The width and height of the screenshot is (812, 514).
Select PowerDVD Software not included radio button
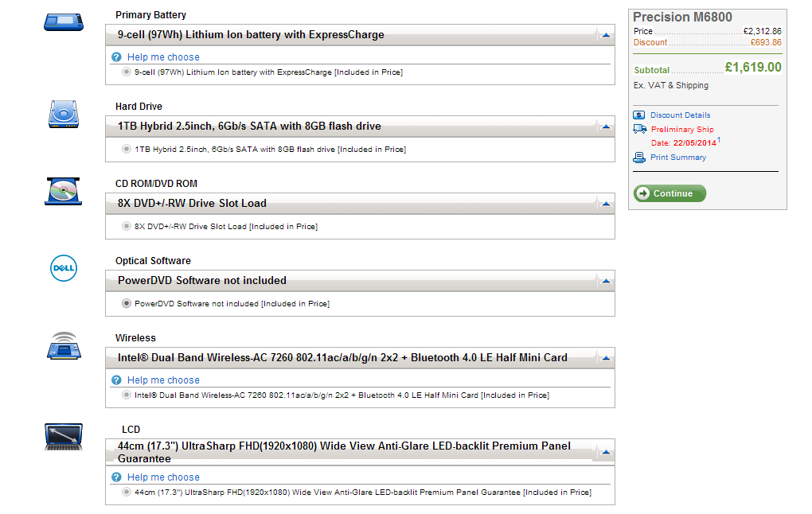(x=127, y=303)
